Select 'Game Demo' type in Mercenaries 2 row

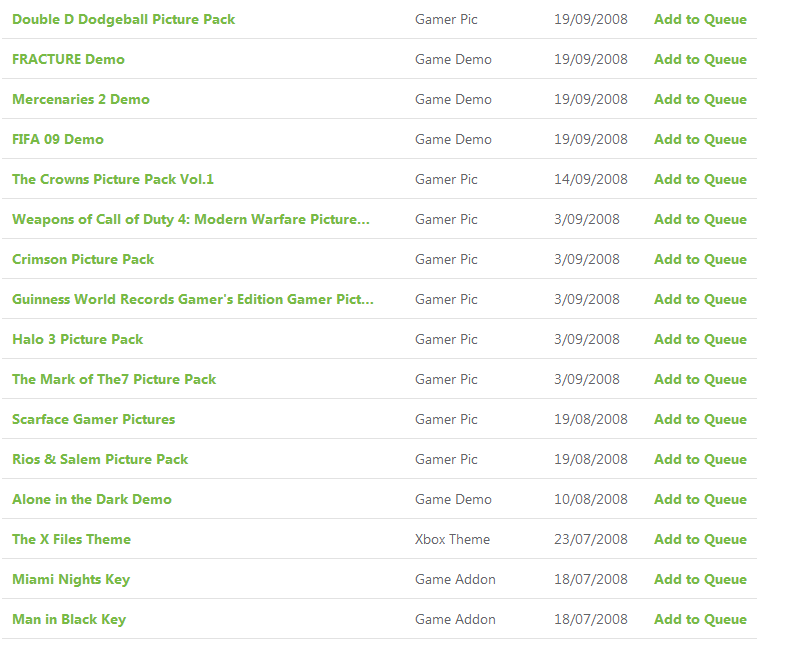(x=453, y=99)
